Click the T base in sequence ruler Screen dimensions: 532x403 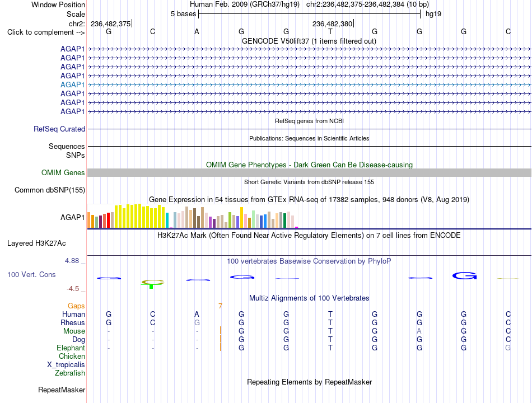(330, 32)
